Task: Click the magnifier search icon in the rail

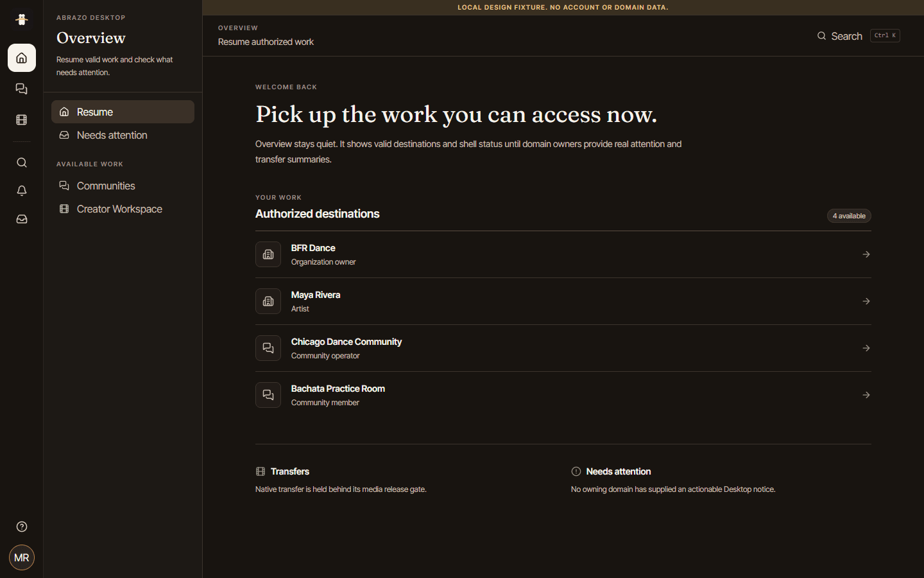Action: (x=22, y=162)
